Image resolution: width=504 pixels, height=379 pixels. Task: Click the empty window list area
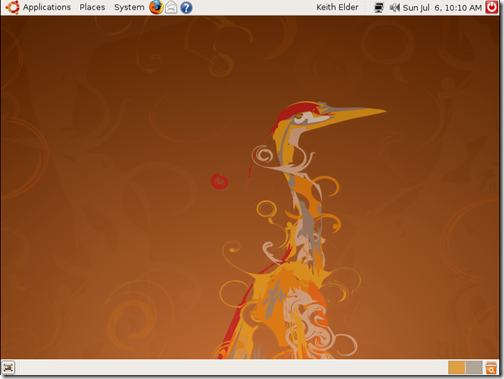233,368
